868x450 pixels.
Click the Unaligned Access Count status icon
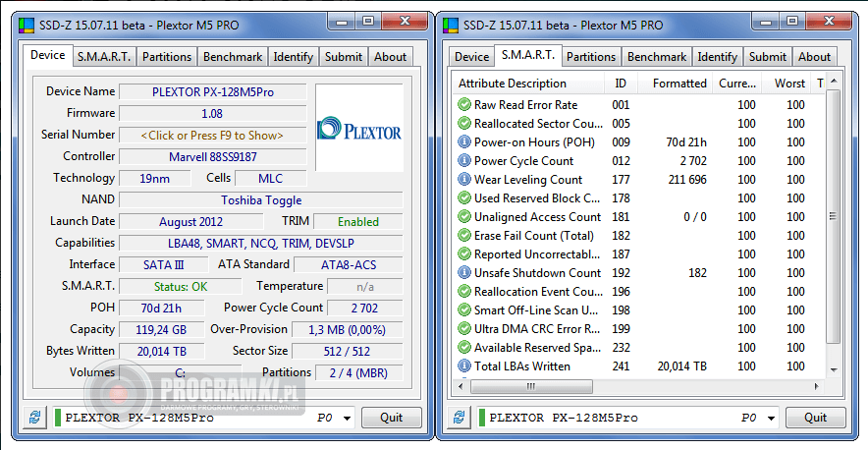pyautogui.click(x=463, y=217)
